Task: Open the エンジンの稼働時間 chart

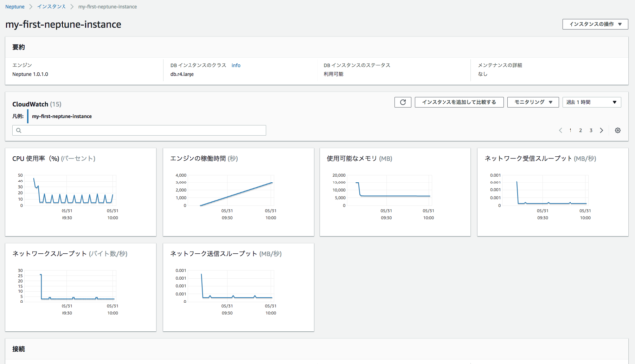Action: (238, 192)
